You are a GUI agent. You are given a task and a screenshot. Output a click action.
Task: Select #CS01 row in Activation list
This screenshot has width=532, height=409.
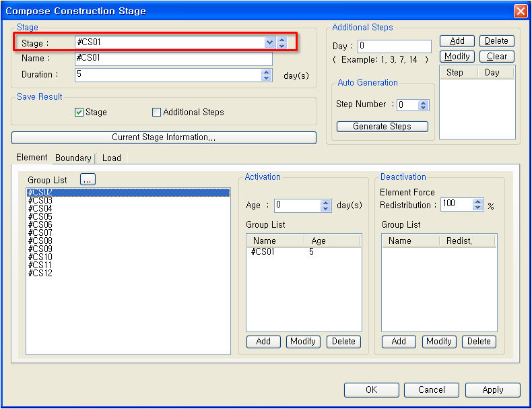tap(304, 252)
